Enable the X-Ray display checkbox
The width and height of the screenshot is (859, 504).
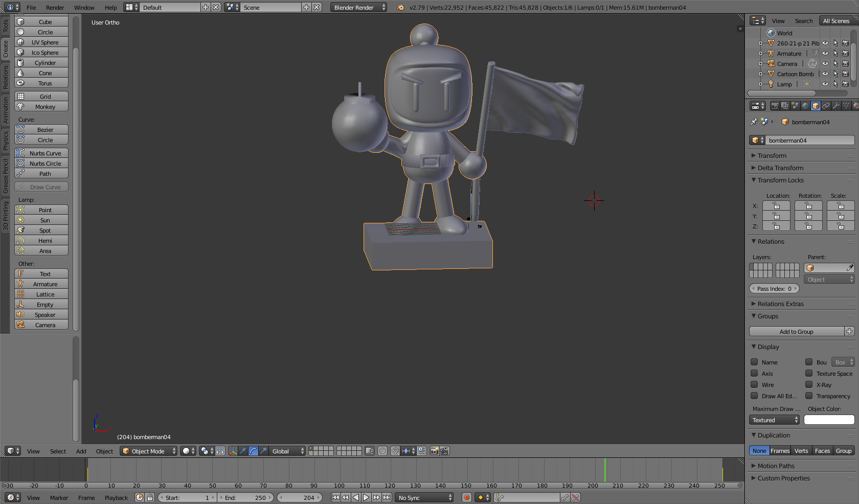pyautogui.click(x=809, y=384)
